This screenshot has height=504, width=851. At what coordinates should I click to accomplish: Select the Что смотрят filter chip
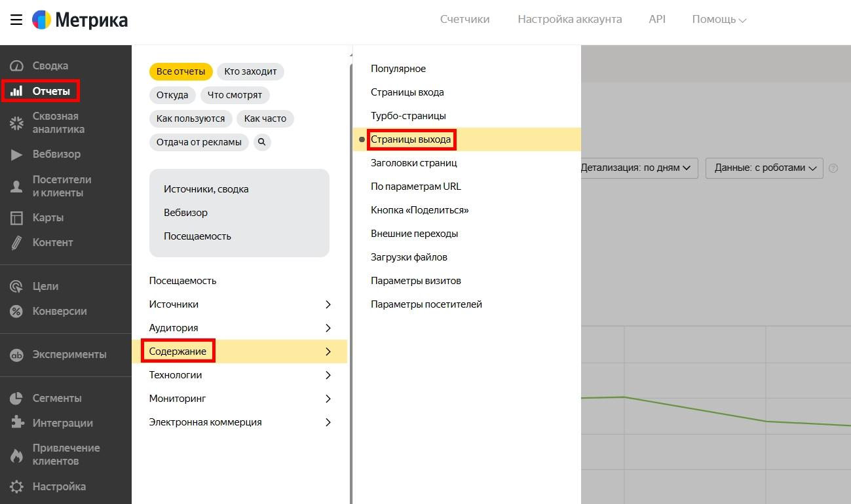tap(235, 95)
